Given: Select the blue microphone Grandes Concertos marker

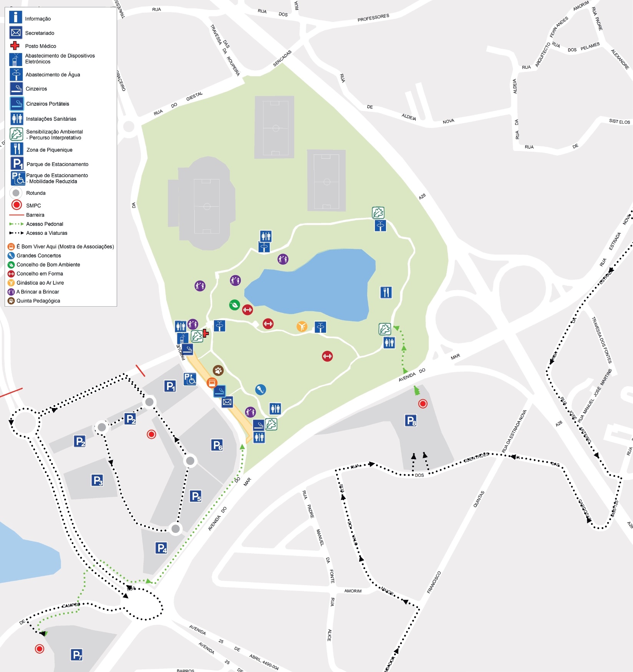Looking at the screenshot, I should coord(260,390).
